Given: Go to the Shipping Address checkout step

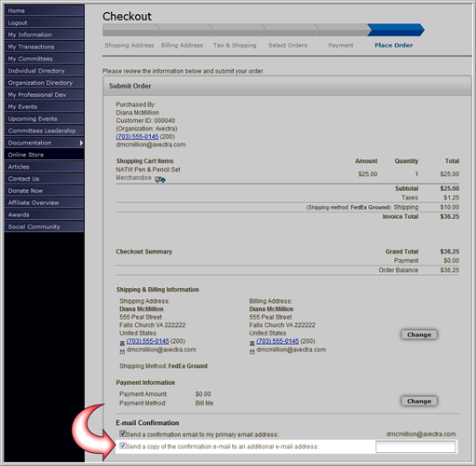Looking at the screenshot, I should click(x=129, y=46).
